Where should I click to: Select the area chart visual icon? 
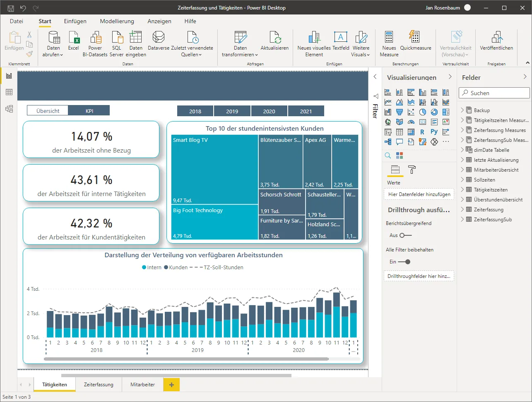point(400,102)
